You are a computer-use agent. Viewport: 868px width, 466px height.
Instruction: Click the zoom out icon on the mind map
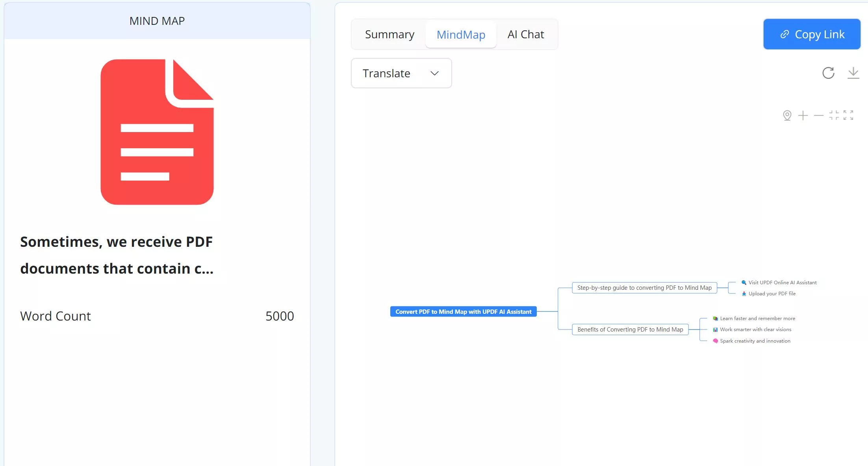point(819,115)
